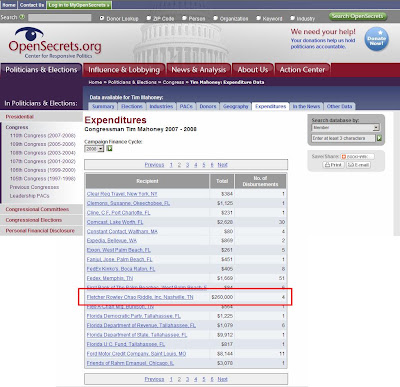Click the E-mail button
Viewport: 400px width, 387px height.
[358, 165]
